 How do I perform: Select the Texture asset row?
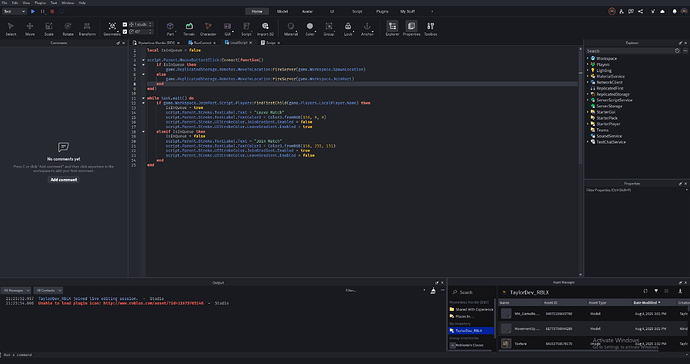click(x=594, y=344)
